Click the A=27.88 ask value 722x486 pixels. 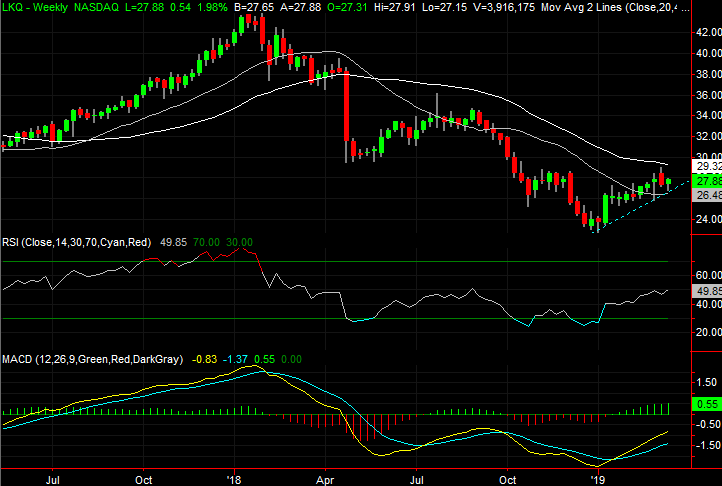click(299, 7)
